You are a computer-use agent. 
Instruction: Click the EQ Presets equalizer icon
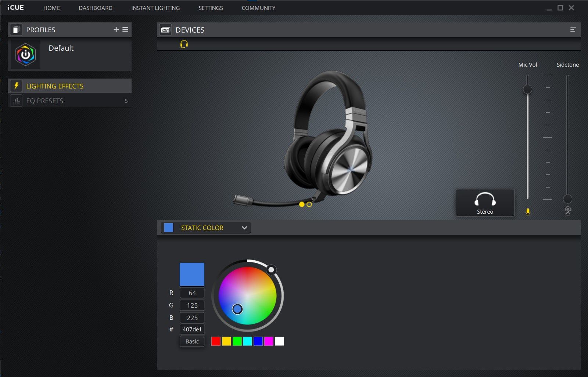pyautogui.click(x=16, y=101)
